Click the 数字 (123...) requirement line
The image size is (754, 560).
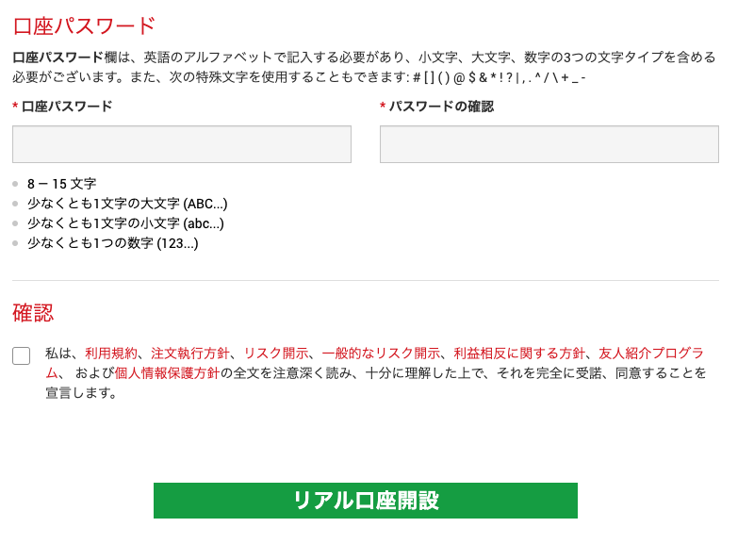point(112,243)
